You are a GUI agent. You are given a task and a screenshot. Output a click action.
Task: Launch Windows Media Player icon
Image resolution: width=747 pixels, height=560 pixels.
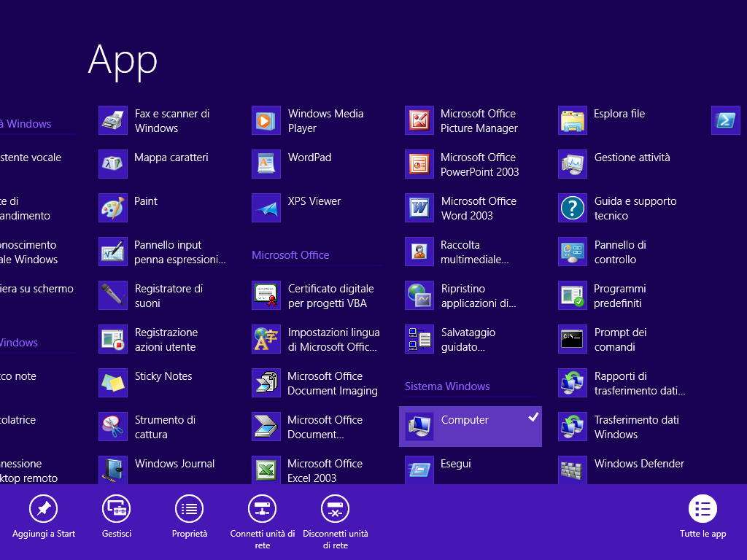266,120
